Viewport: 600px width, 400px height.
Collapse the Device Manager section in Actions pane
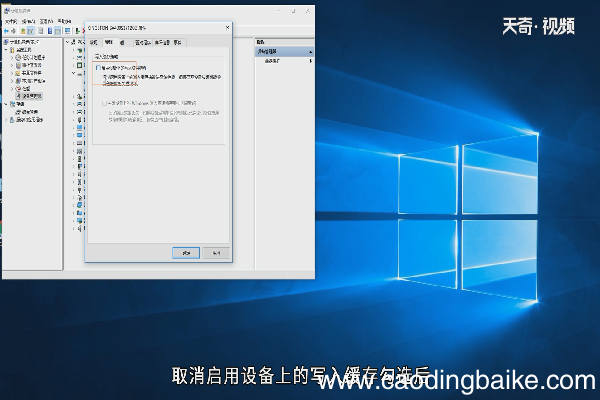(310, 51)
